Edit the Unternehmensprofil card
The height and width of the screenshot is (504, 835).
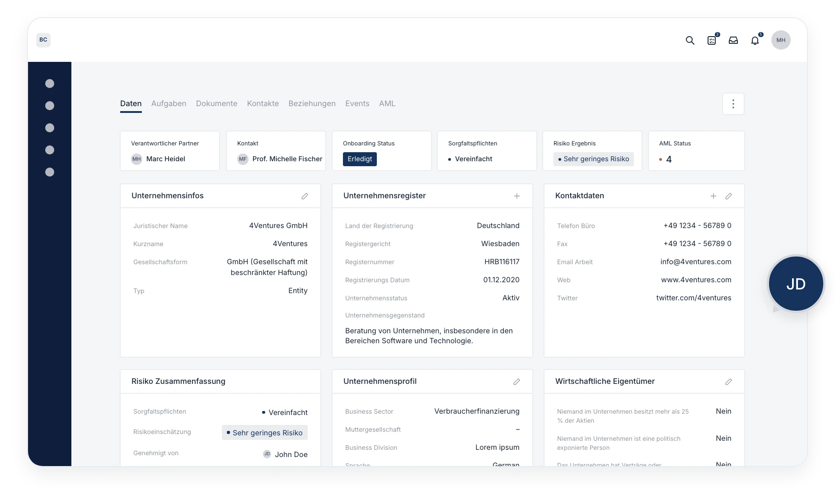click(x=517, y=382)
